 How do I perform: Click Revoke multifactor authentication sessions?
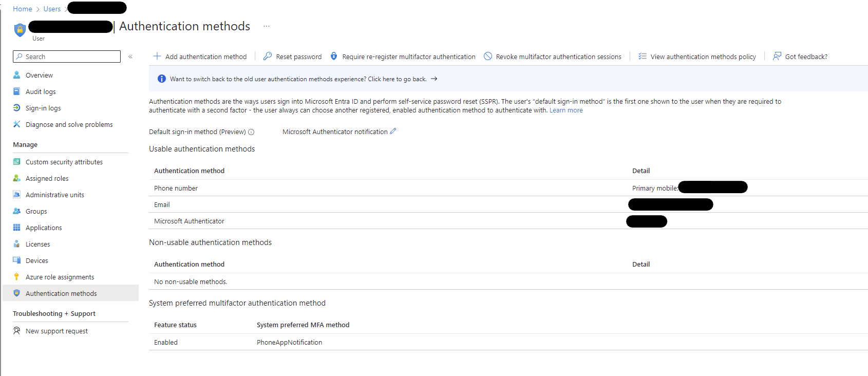pos(552,57)
